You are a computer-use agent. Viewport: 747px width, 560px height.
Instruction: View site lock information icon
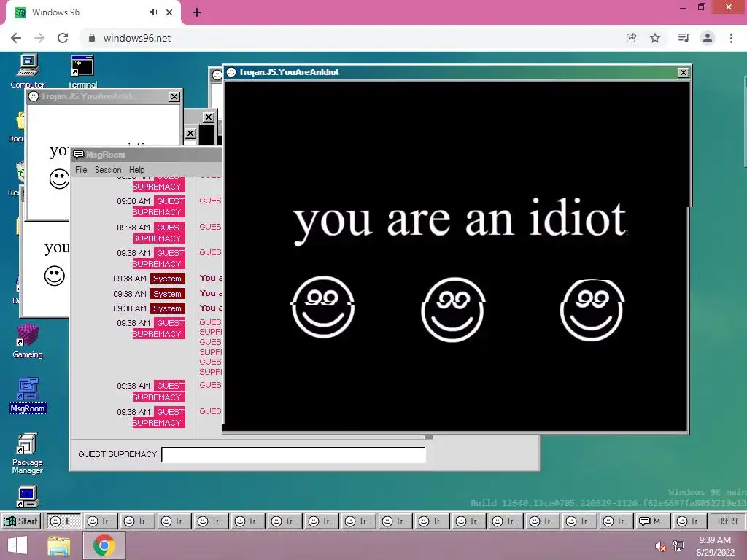click(92, 38)
